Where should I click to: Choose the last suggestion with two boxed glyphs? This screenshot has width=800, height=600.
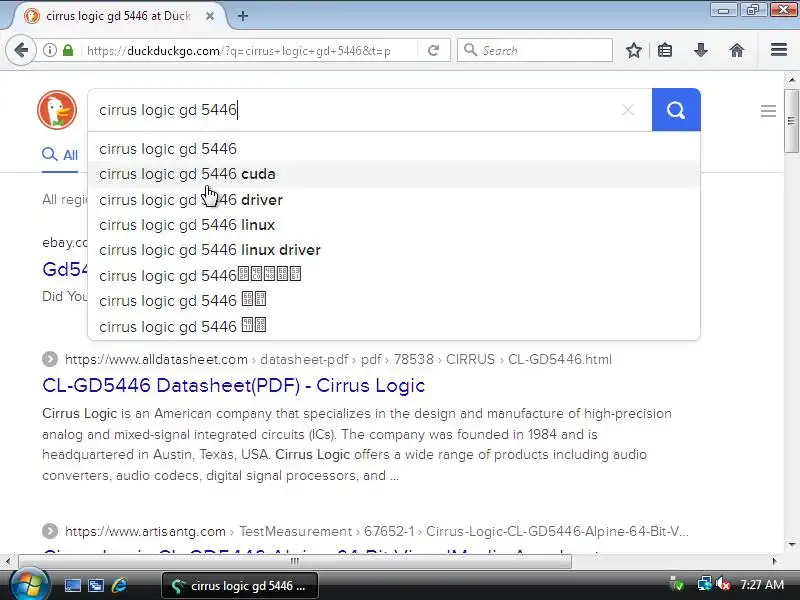tap(394, 326)
